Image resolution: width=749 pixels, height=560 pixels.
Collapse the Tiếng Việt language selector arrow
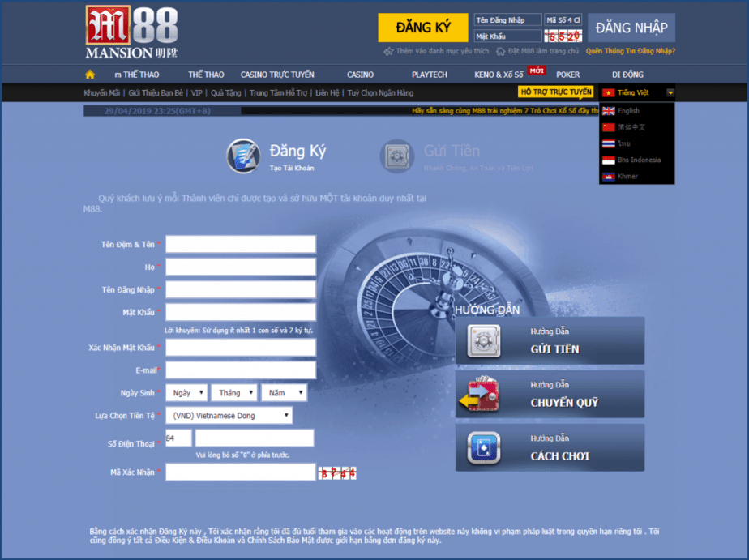point(670,92)
